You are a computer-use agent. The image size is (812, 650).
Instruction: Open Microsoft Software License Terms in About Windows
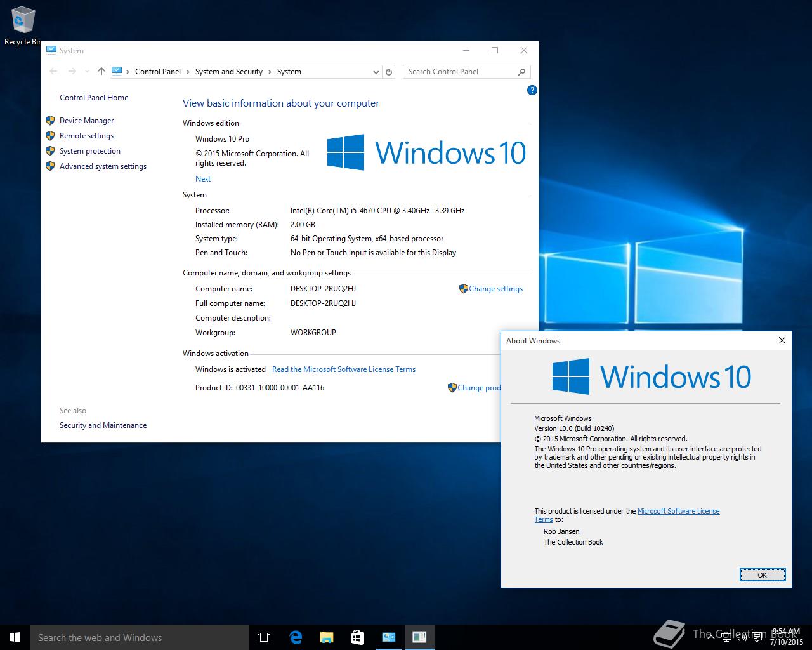[x=678, y=511]
